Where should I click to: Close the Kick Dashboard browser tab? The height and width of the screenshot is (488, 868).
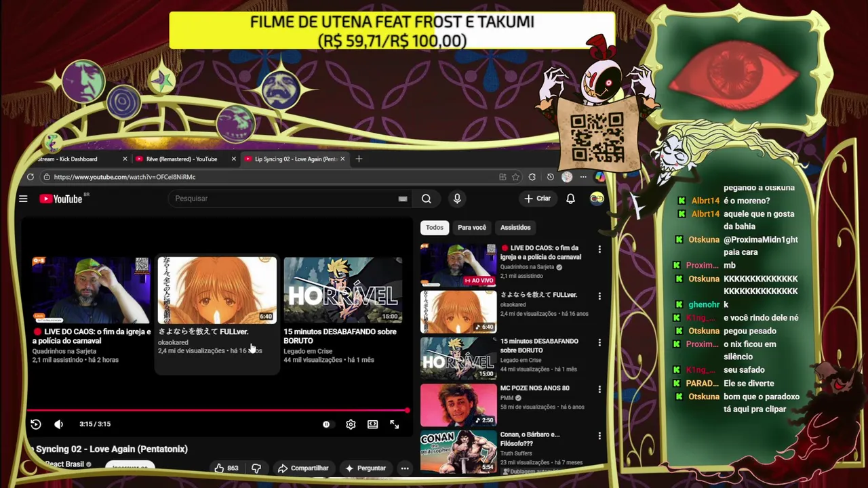125,159
